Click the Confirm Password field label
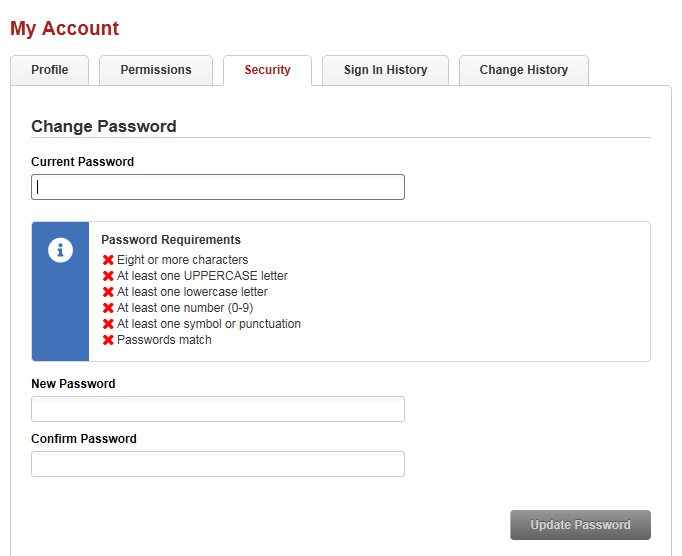 (84, 439)
